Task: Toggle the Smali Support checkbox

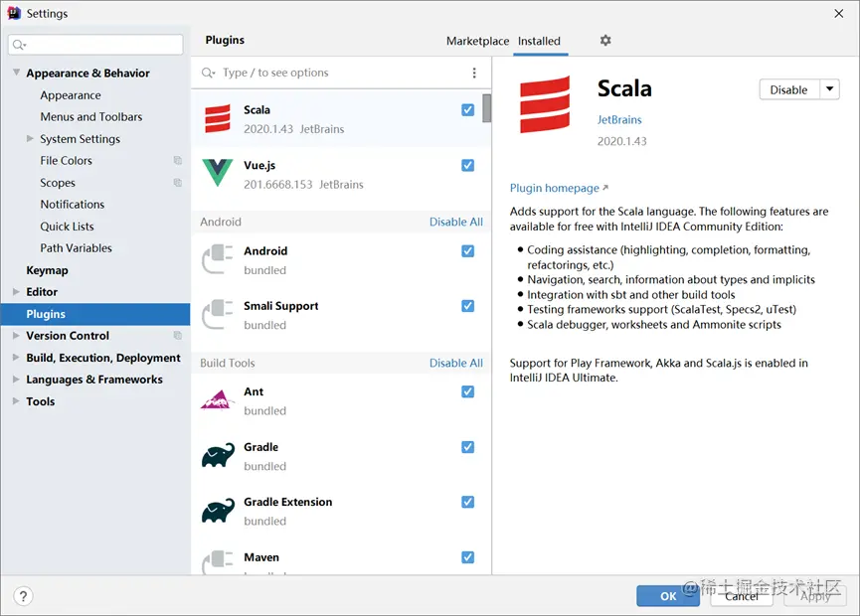Action: click(x=467, y=305)
